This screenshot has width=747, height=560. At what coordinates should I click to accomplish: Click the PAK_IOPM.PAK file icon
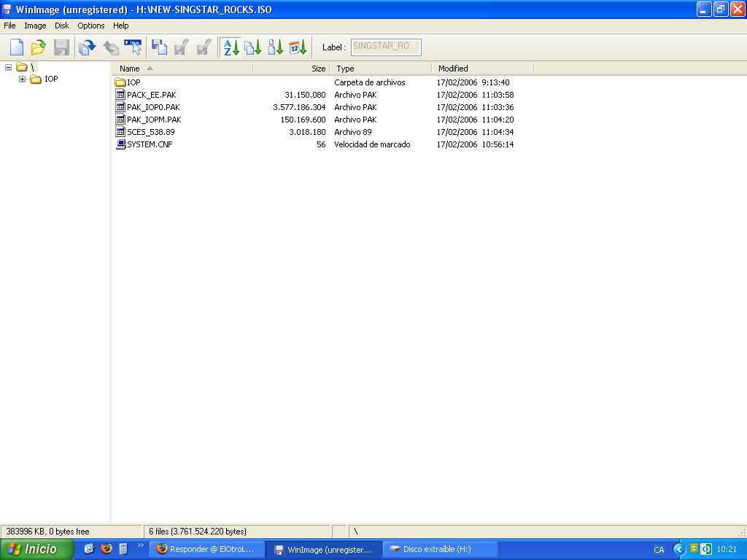[x=120, y=120]
